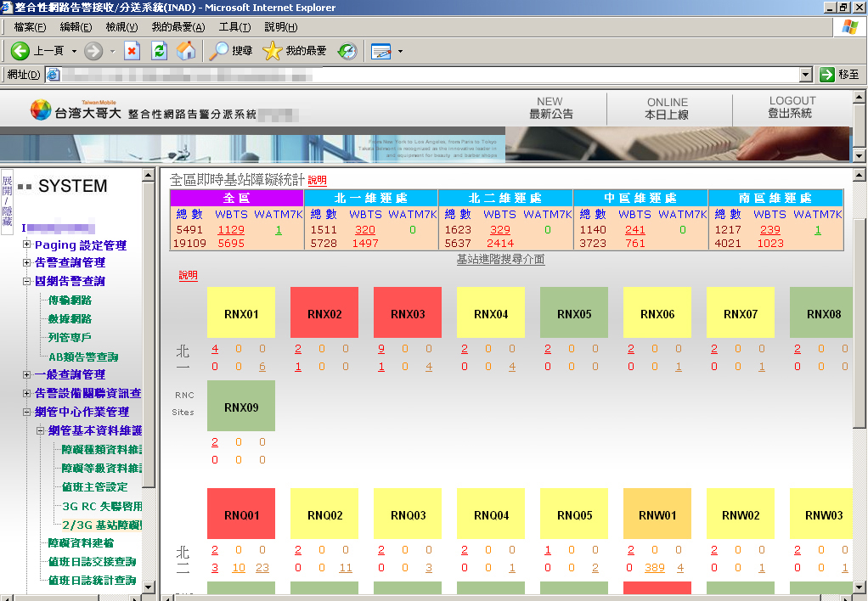Expand the Paging 設定管理 tree node
Viewport: 868px width, 601px height.
tap(27, 245)
